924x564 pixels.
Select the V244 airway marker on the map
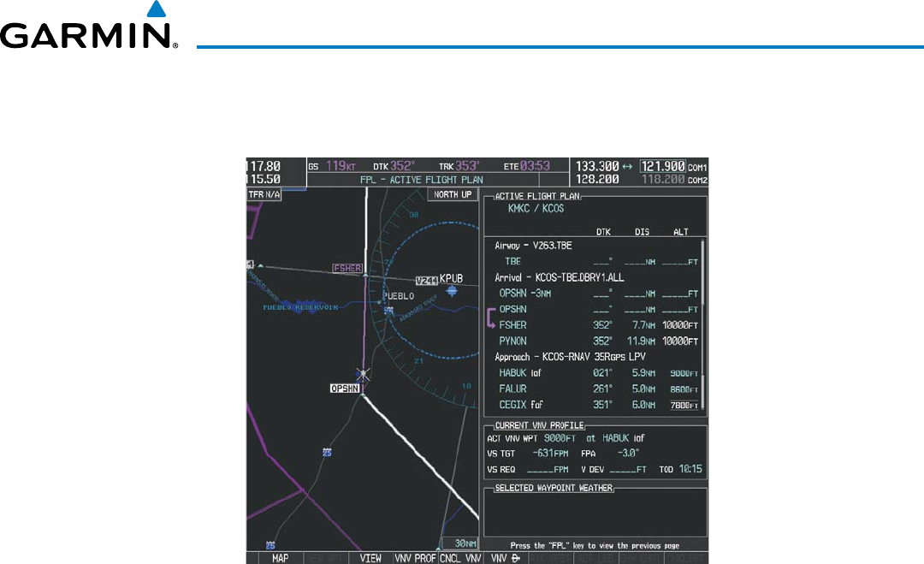click(426, 280)
